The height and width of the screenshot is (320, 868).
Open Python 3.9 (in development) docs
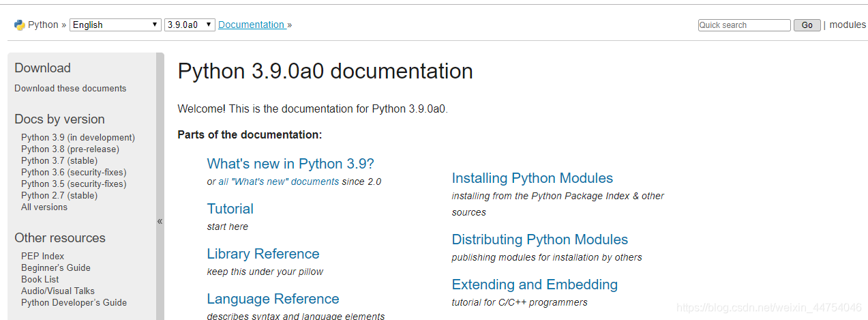(x=78, y=137)
